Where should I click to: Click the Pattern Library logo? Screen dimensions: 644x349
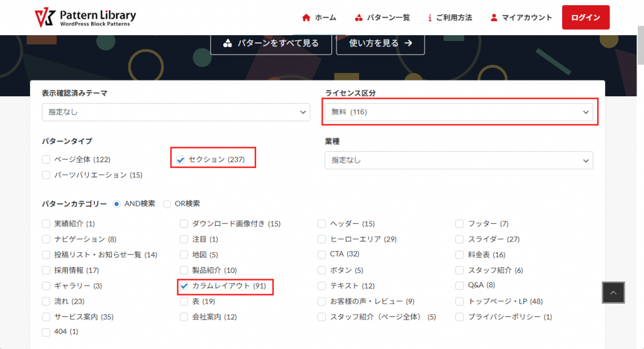[x=85, y=18]
